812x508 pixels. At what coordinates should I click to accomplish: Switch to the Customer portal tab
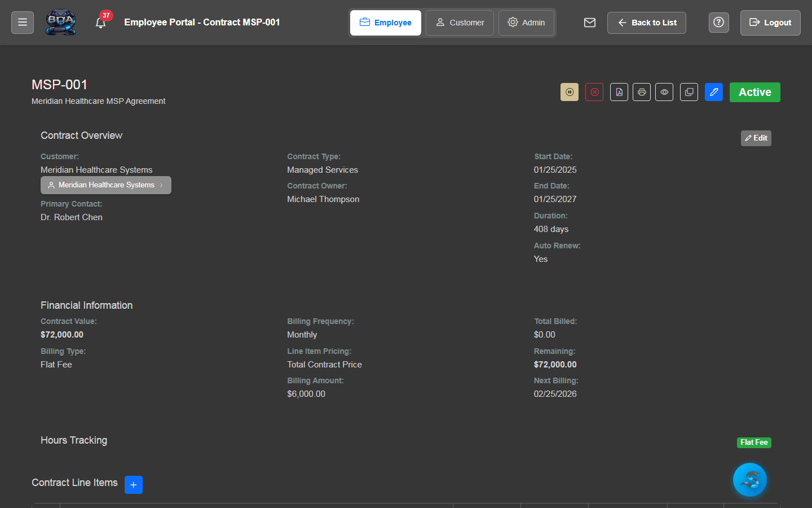click(460, 23)
